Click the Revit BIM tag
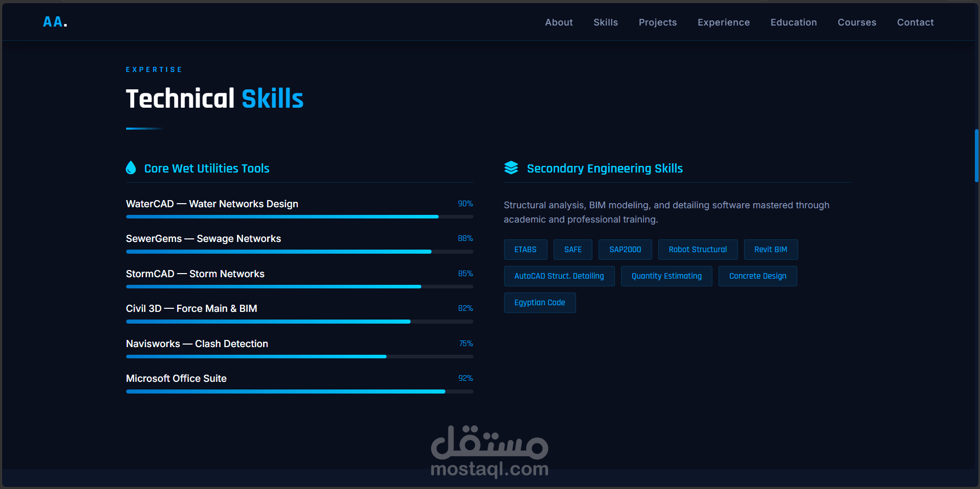 771,250
